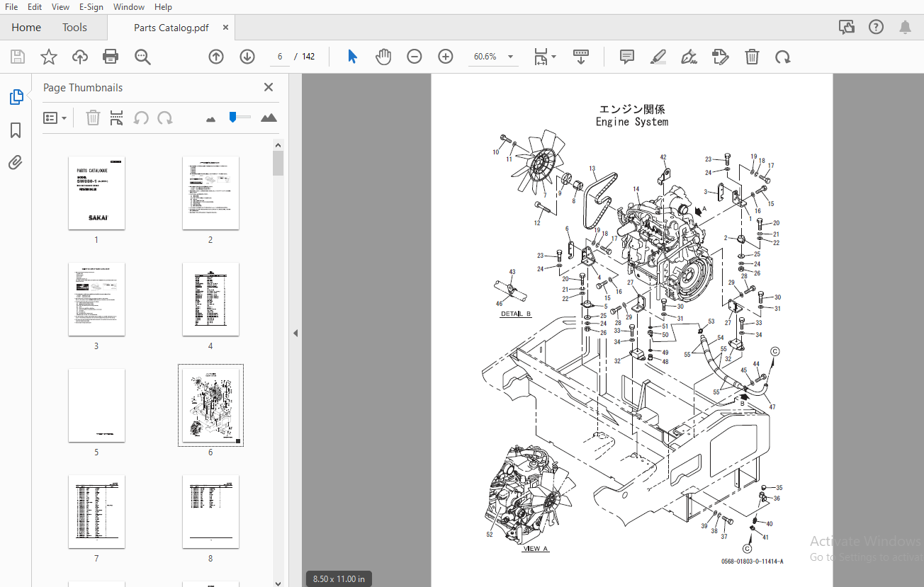The height and width of the screenshot is (587, 924).
Task: Select page 3 thumbnail
Action: click(x=96, y=299)
